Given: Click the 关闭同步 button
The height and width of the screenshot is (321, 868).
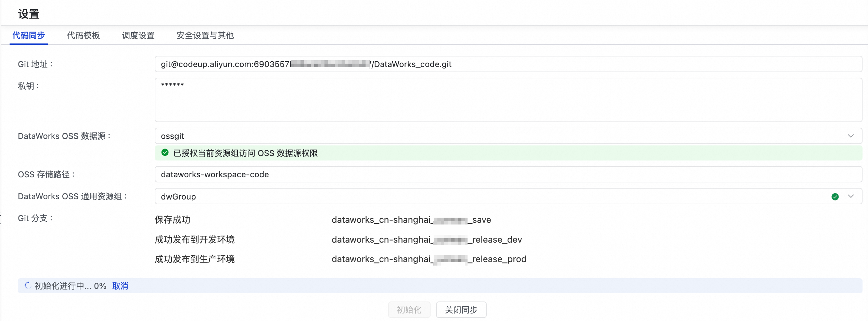Looking at the screenshot, I should point(461,310).
